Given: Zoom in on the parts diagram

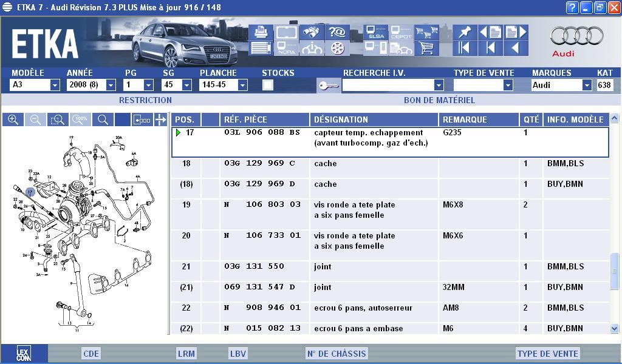Looking at the screenshot, I should pyautogui.click(x=13, y=120).
